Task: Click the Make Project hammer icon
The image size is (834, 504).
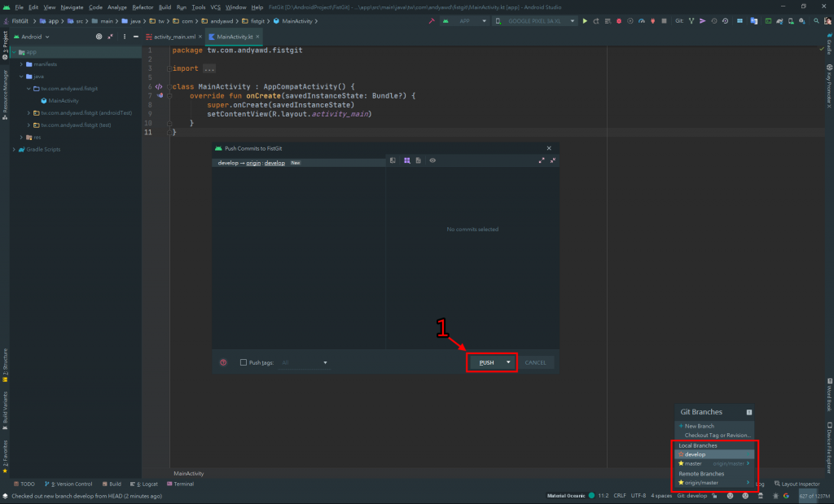Action: coord(432,21)
